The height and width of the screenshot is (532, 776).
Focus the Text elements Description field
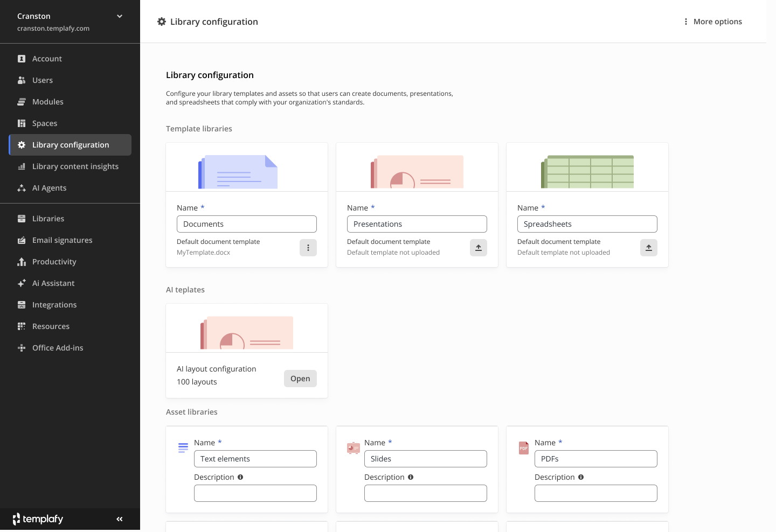pyautogui.click(x=255, y=493)
